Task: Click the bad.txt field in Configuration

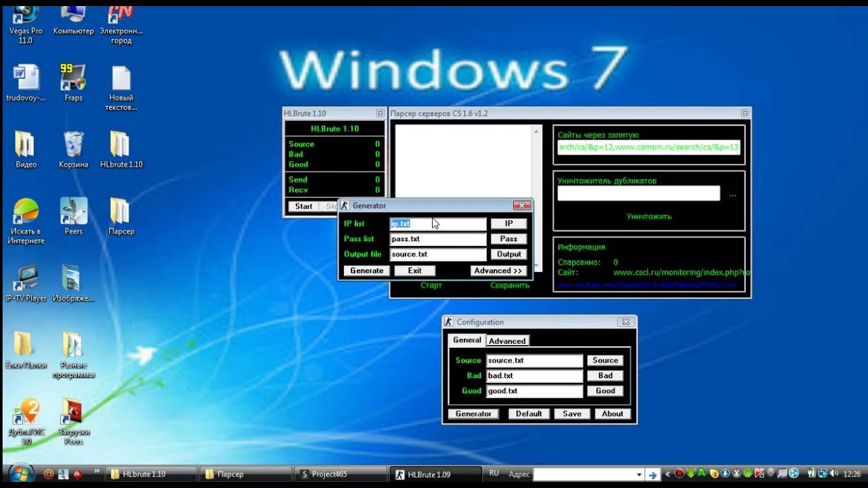Action: pos(534,375)
